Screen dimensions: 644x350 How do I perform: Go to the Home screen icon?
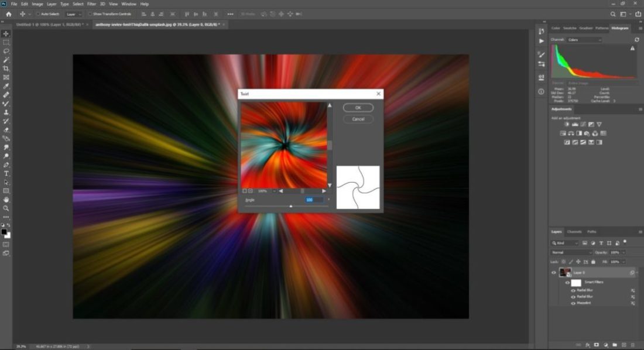tap(9, 14)
